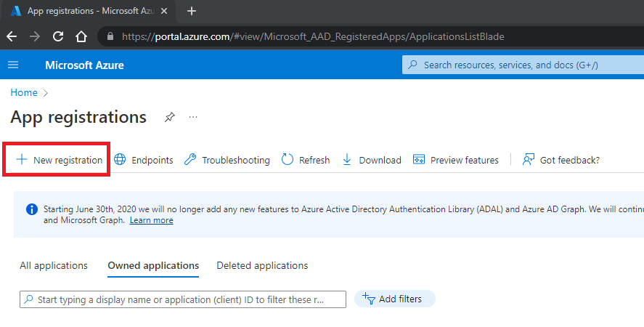Close the App registrations browser tab
The width and height of the screenshot is (644, 327).
pyautogui.click(x=164, y=11)
